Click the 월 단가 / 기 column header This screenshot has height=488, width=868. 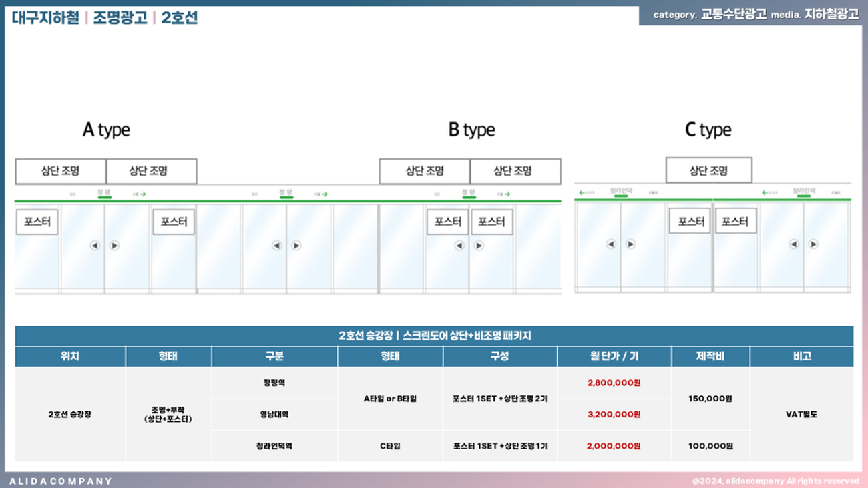pyautogui.click(x=614, y=356)
